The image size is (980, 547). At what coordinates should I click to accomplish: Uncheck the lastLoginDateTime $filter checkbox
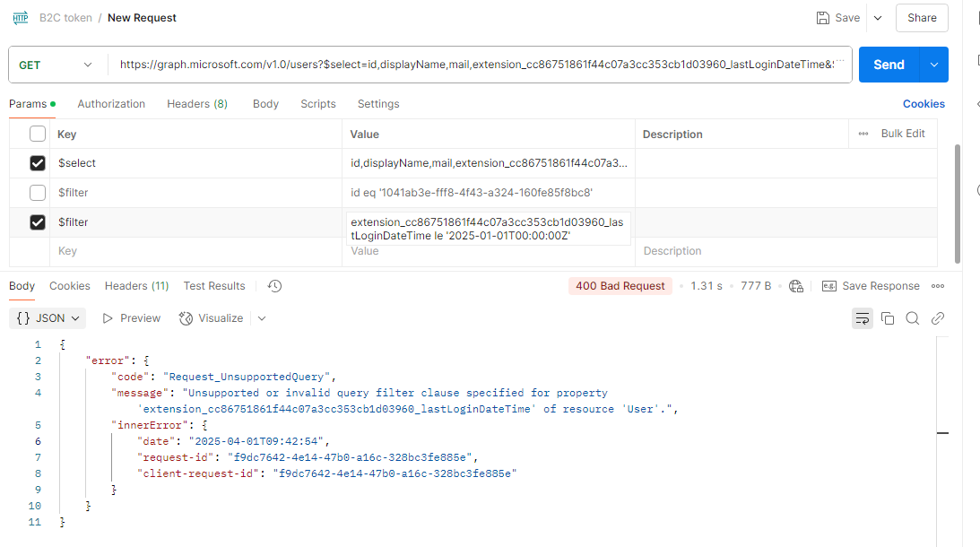pyautogui.click(x=38, y=221)
